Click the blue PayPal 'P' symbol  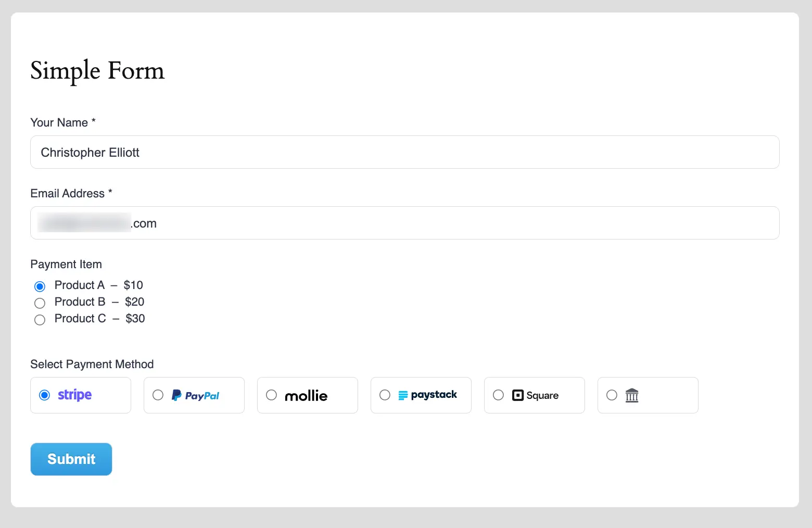pyautogui.click(x=177, y=395)
